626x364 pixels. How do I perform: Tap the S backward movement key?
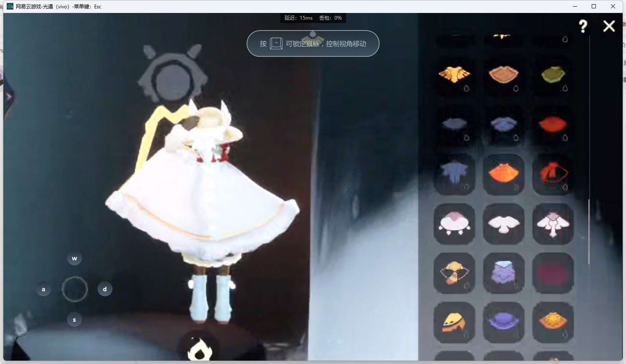(x=74, y=320)
